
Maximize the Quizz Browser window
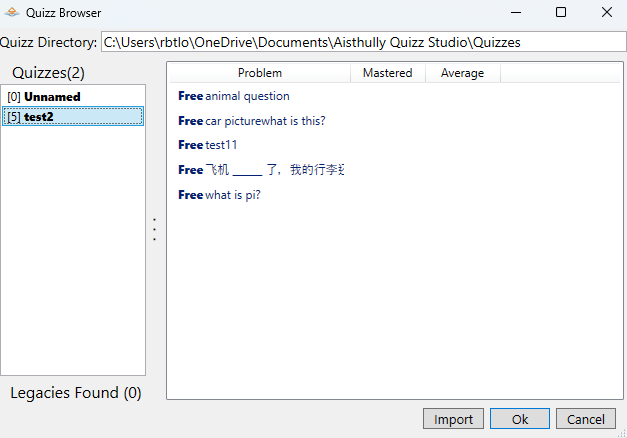click(561, 13)
